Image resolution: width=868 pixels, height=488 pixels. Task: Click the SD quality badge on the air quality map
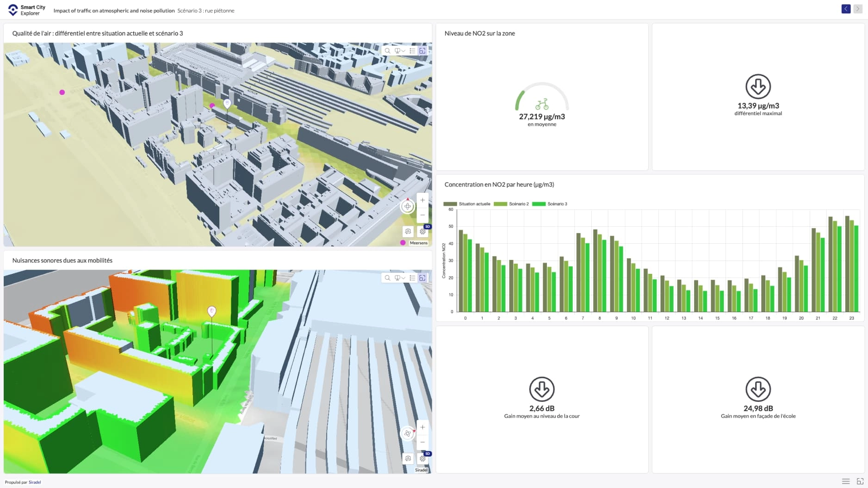pyautogui.click(x=428, y=227)
